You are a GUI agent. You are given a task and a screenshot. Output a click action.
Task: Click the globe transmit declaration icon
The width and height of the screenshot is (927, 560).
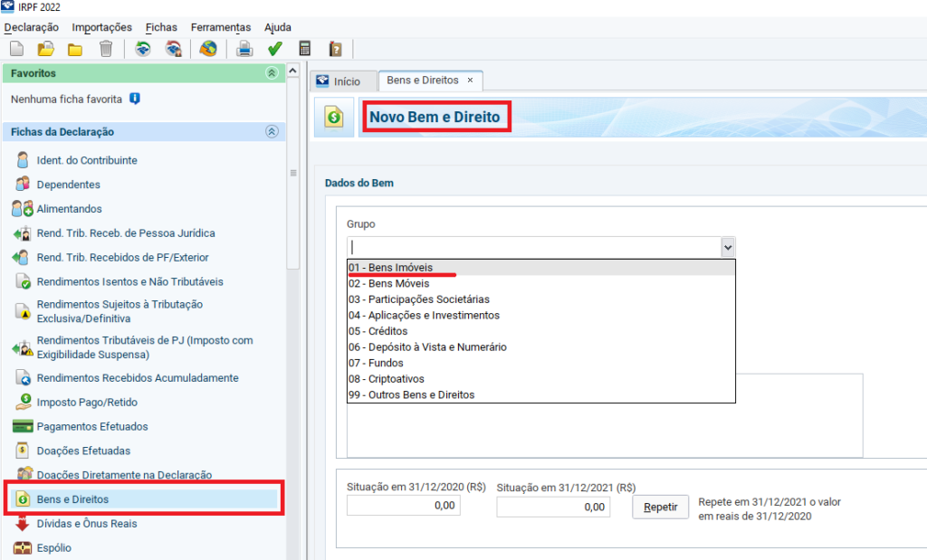point(208,49)
